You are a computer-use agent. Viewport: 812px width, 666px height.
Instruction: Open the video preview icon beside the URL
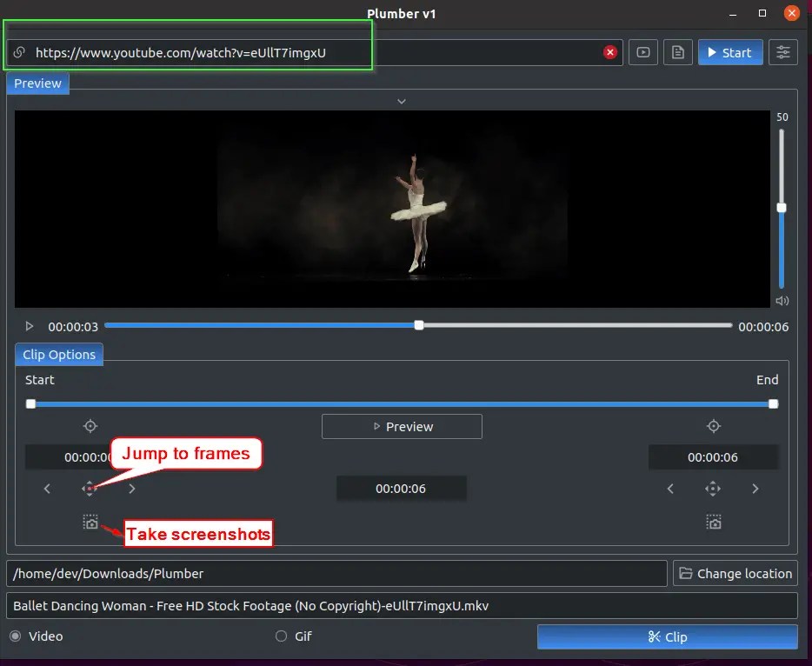(643, 52)
